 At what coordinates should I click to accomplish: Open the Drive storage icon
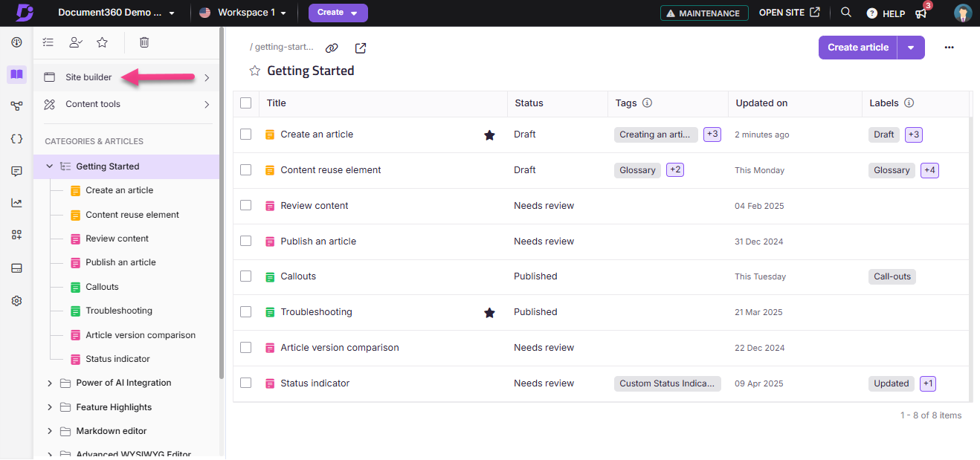point(16,268)
